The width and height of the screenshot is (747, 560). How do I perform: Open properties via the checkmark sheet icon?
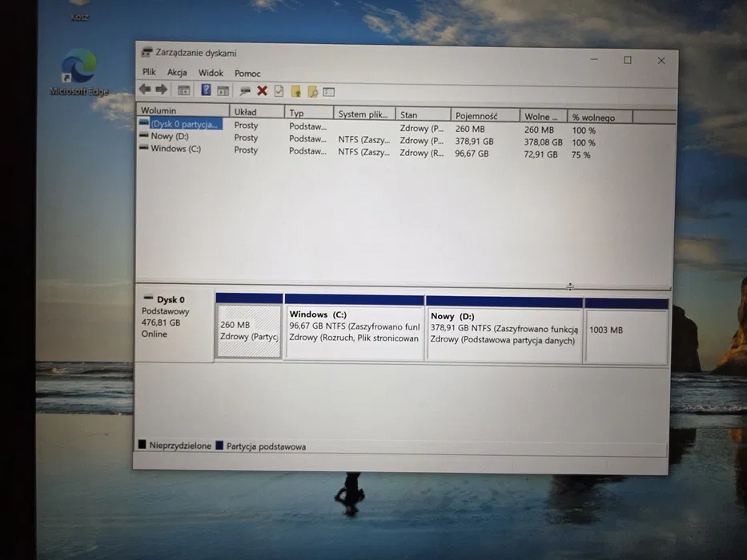coord(279,91)
